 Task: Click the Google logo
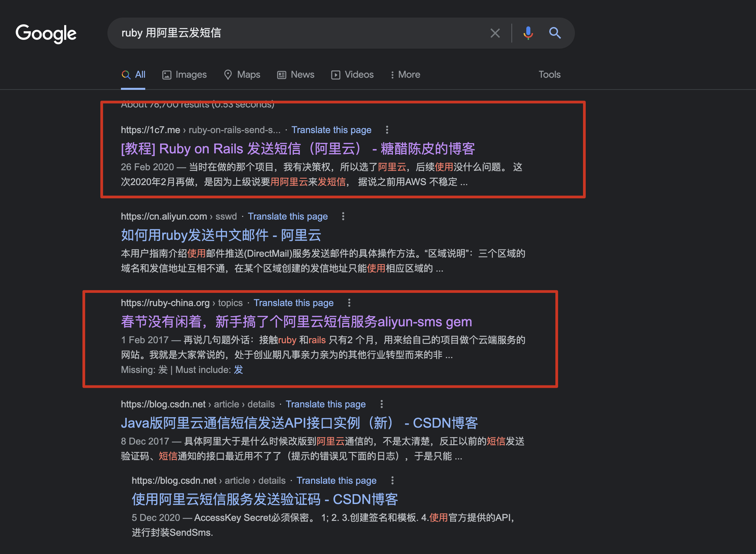pos(46,33)
